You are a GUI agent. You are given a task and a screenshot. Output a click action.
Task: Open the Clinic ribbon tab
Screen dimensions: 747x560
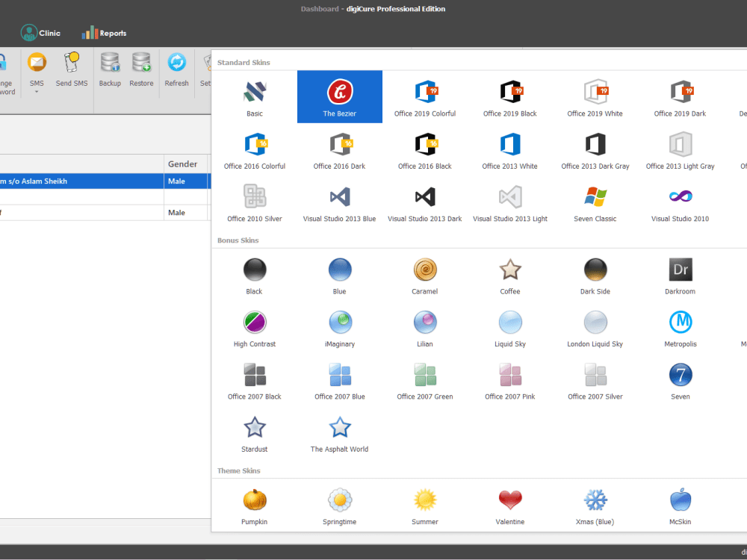[40, 33]
